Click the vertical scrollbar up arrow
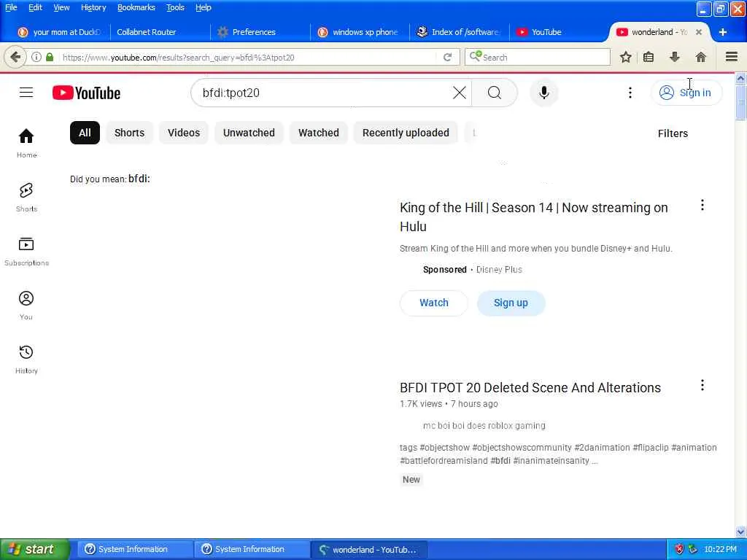 pos(740,79)
